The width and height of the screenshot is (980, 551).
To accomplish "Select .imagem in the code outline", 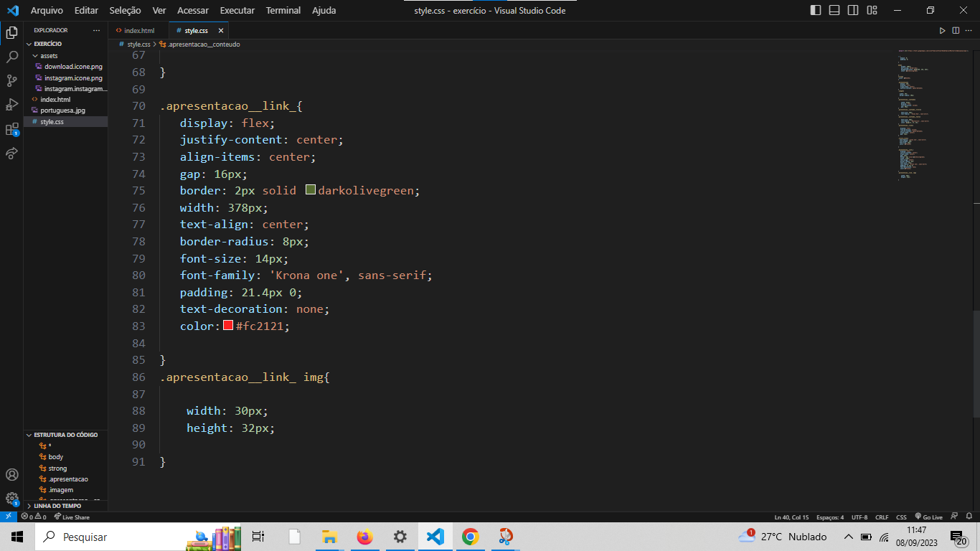I will point(61,490).
